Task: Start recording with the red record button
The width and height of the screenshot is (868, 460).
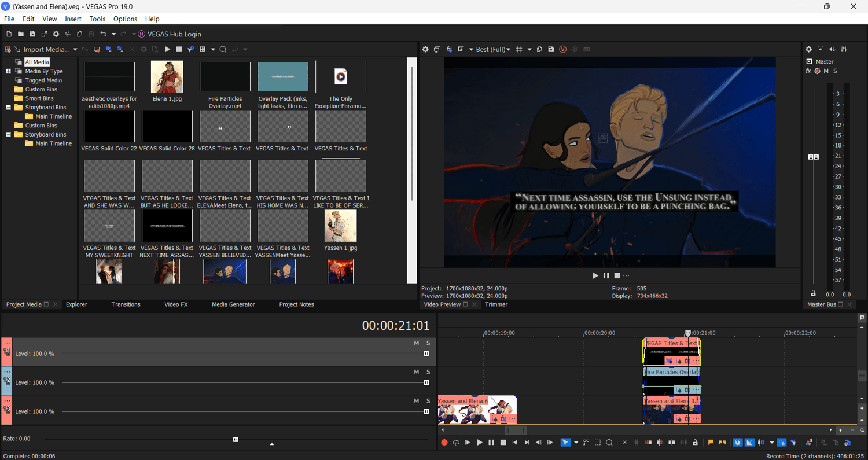Action: click(444, 443)
